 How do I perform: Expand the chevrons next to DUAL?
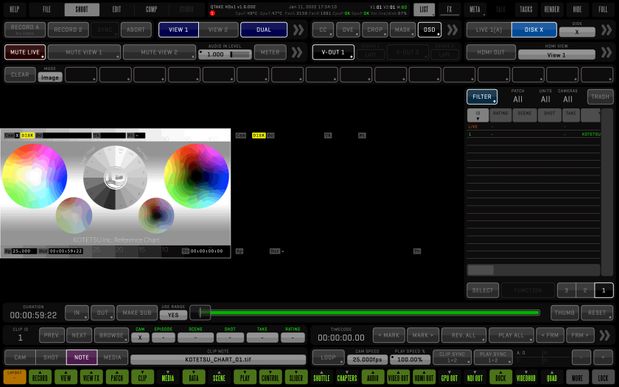[x=298, y=30]
